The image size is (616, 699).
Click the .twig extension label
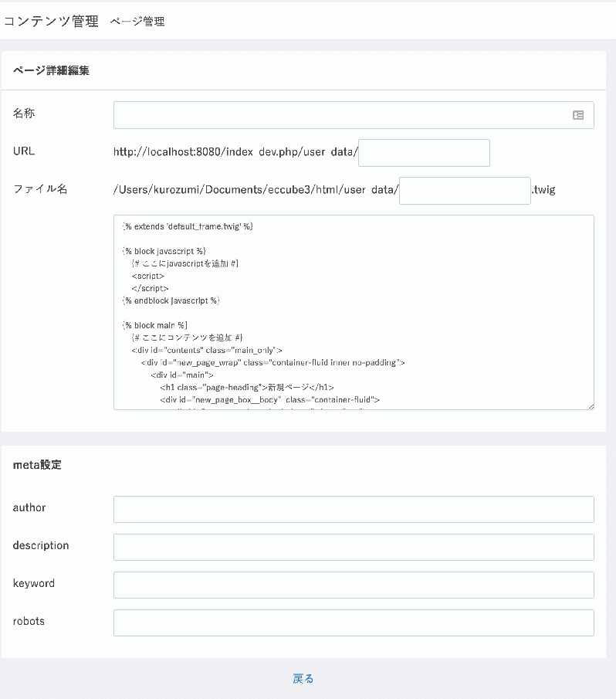(x=543, y=190)
